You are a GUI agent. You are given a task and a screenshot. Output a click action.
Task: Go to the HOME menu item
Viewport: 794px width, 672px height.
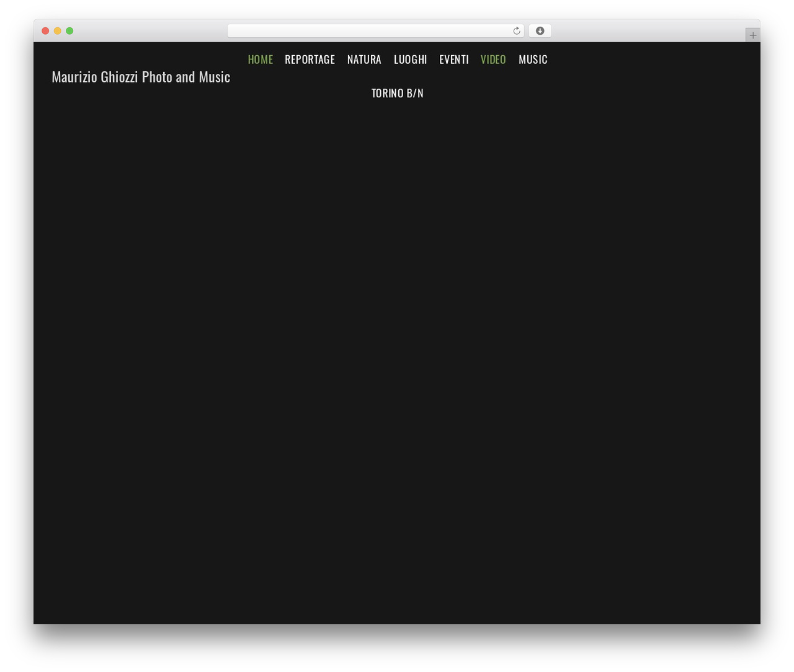tap(261, 60)
